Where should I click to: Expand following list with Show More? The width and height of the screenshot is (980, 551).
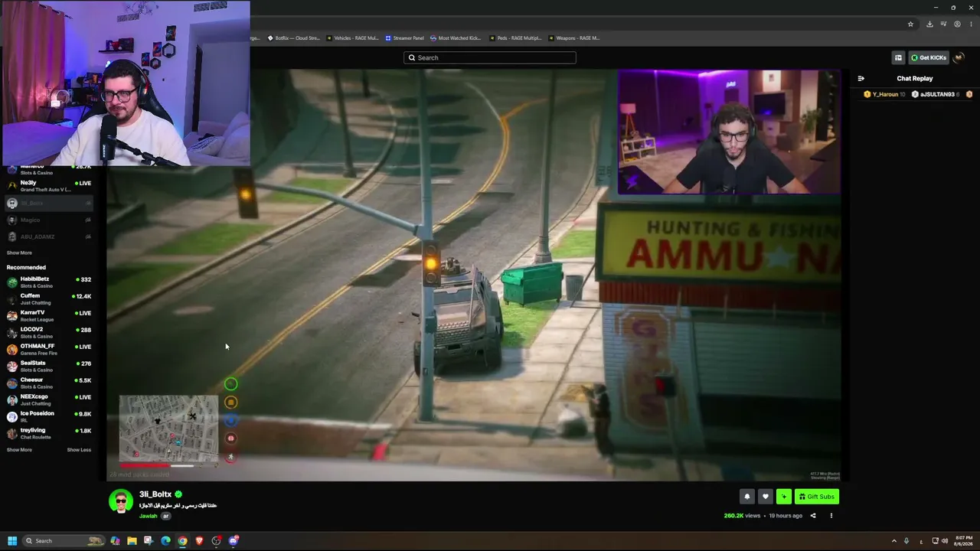(19, 253)
